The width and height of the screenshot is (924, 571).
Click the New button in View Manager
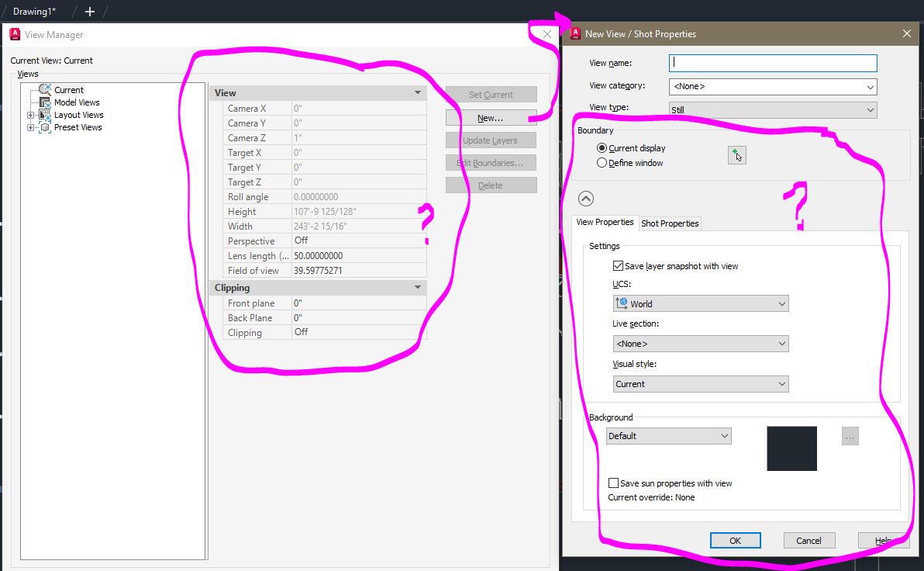click(x=491, y=116)
